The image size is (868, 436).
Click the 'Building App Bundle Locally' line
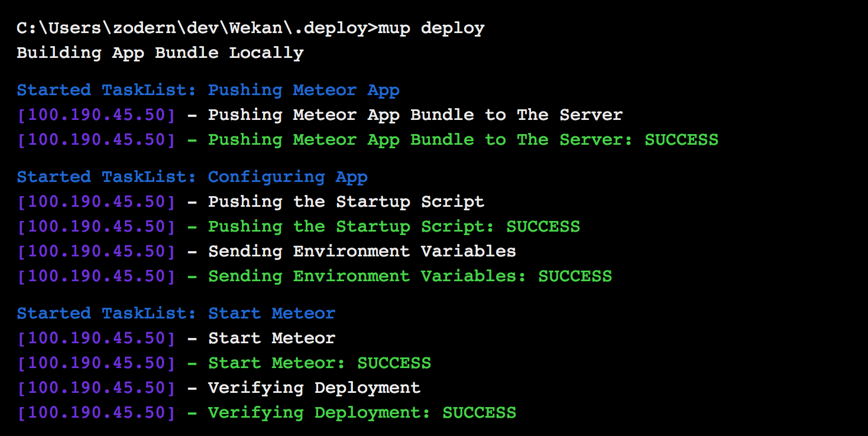pos(160,53)
